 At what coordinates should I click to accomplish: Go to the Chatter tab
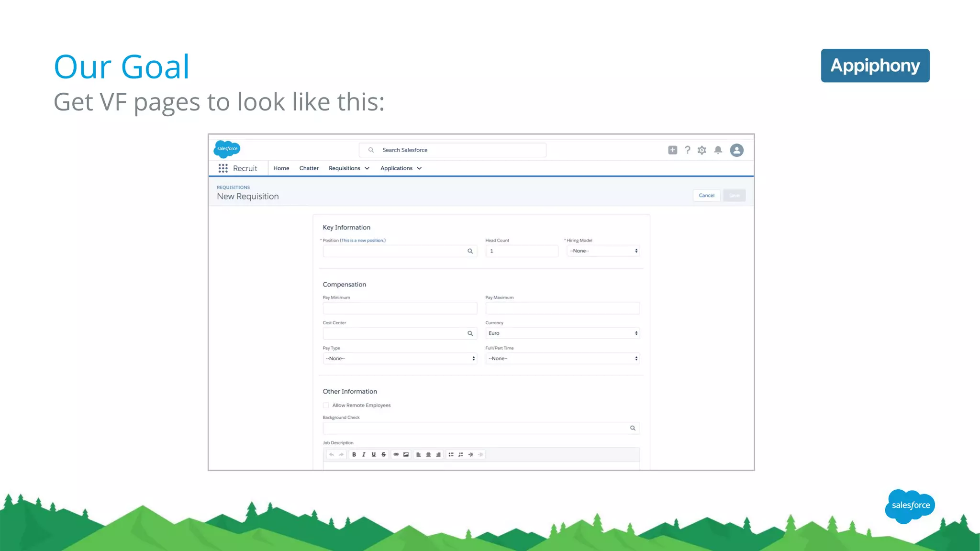[x=309, y=168]
